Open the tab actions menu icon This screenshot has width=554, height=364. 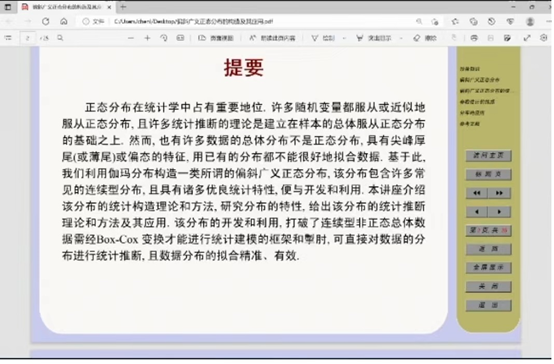pos(8,7)
